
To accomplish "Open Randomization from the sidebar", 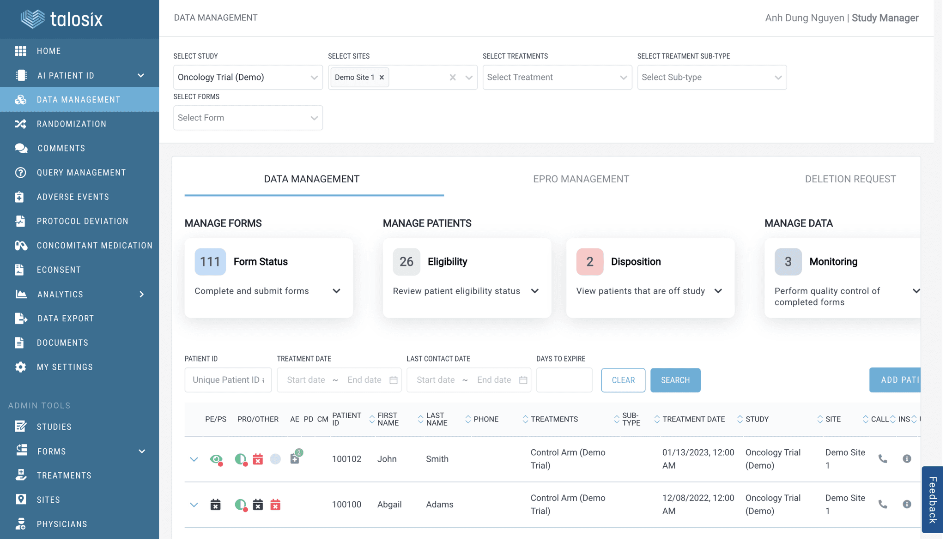I will [x=71, y=124].
